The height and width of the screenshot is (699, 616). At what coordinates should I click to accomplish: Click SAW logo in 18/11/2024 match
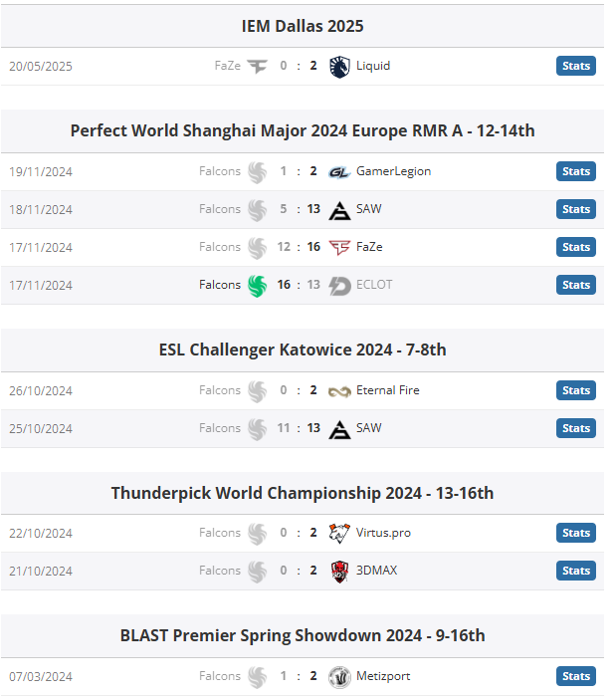point(339,210)
